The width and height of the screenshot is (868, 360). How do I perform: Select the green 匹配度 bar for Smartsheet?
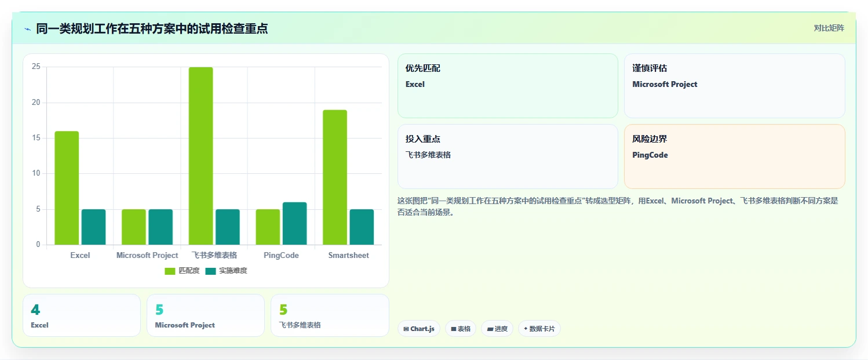point(335,177)
